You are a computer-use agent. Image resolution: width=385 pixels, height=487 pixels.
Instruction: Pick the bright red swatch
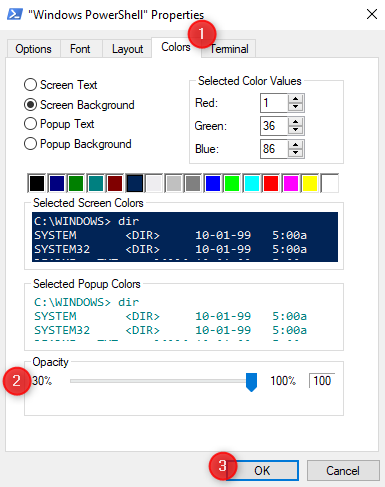click(x=271, y=183)
